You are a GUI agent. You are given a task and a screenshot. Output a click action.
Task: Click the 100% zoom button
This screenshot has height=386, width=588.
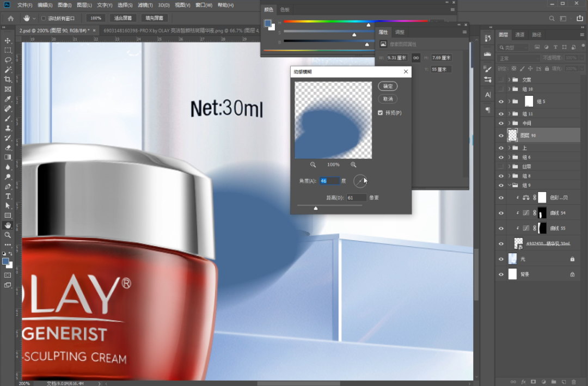(x=96, y=18)
